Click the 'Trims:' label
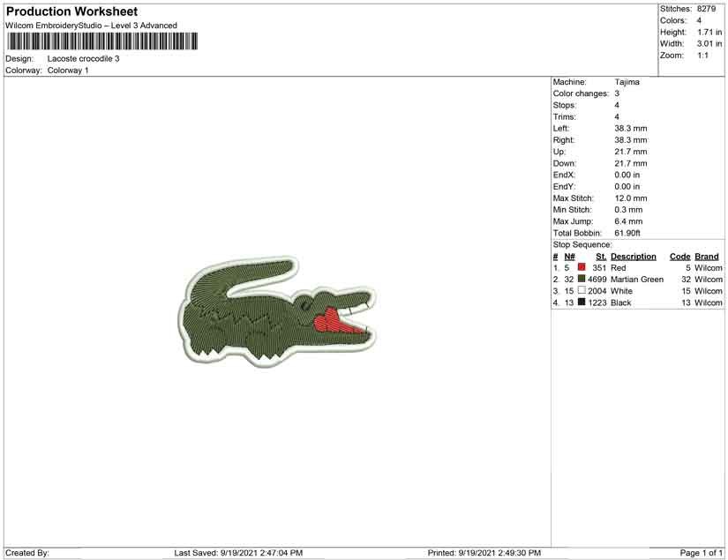 point(565,117)
